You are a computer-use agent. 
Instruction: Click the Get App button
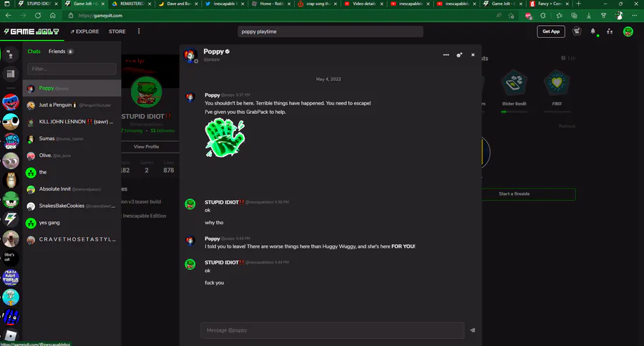click(x=551, y=32)
